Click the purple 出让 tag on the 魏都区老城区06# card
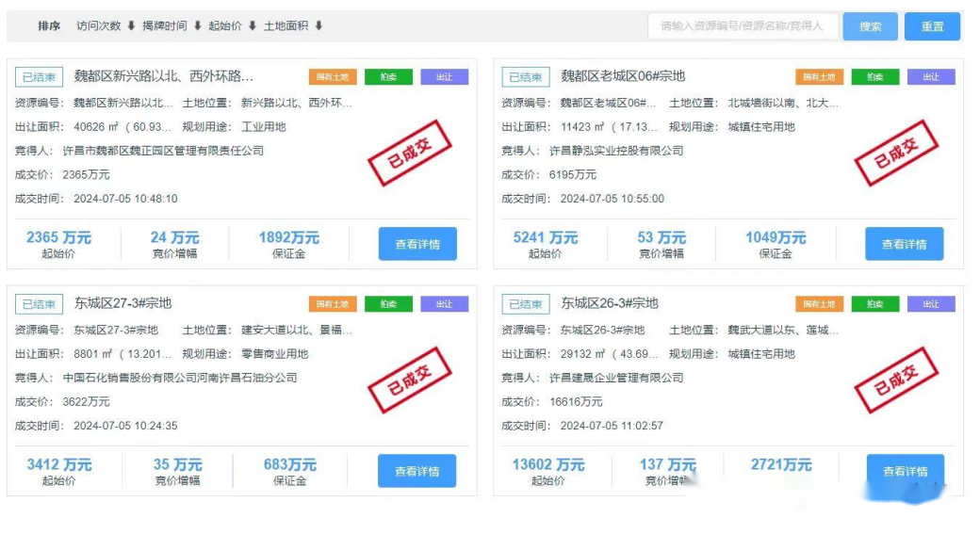Screen dimensions: 980x534 (x=931, y=77)
